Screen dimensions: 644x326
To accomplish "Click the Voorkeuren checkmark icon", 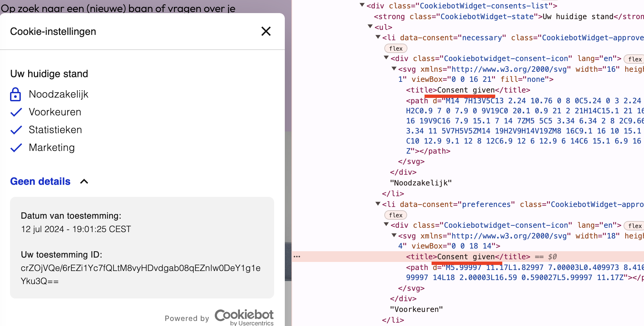I will pyautogui.click(x=16, y=112).
